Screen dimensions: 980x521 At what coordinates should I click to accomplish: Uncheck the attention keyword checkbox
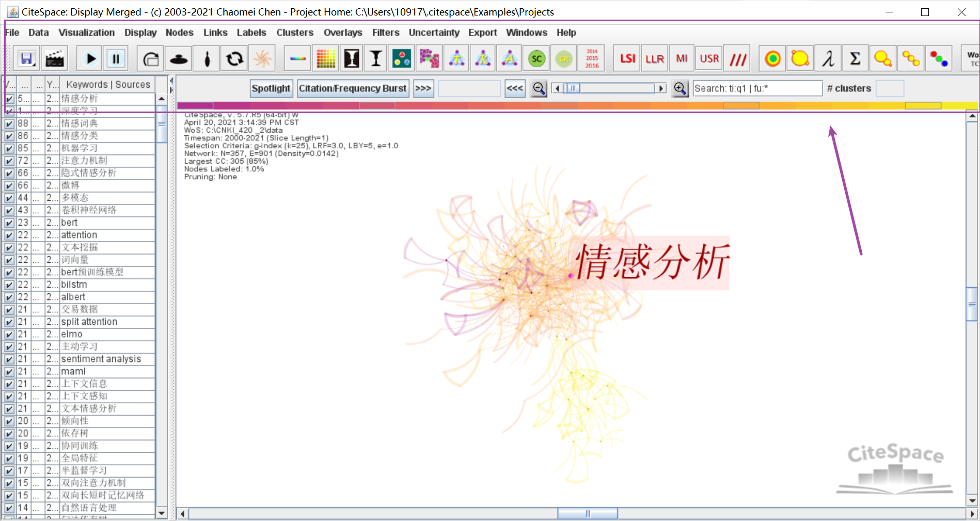[x=9, y=235]
